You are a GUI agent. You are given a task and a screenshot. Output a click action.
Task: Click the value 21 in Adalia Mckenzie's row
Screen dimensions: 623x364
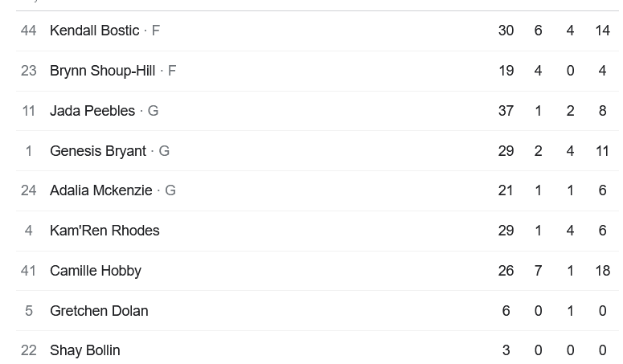506,190
